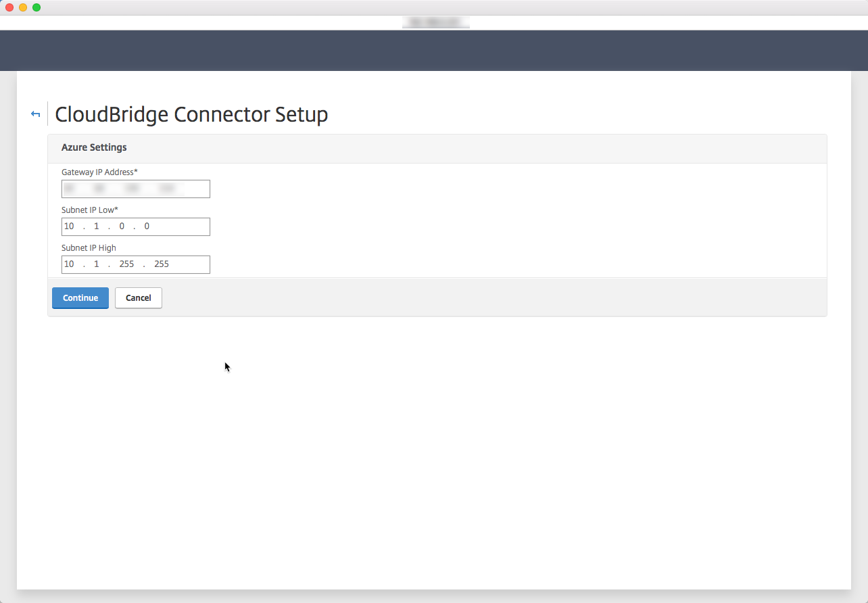
Task: Select third octet '255' of Subnet IP High
Action: (126, 264)
